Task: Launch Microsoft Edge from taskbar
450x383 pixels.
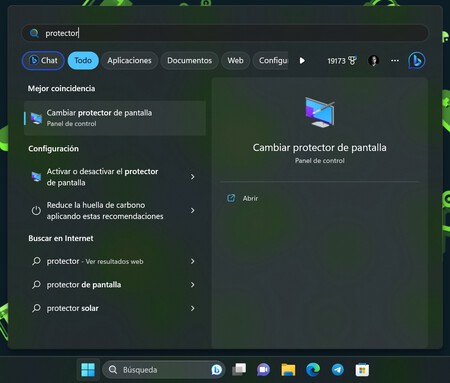Action: [313, 370]
